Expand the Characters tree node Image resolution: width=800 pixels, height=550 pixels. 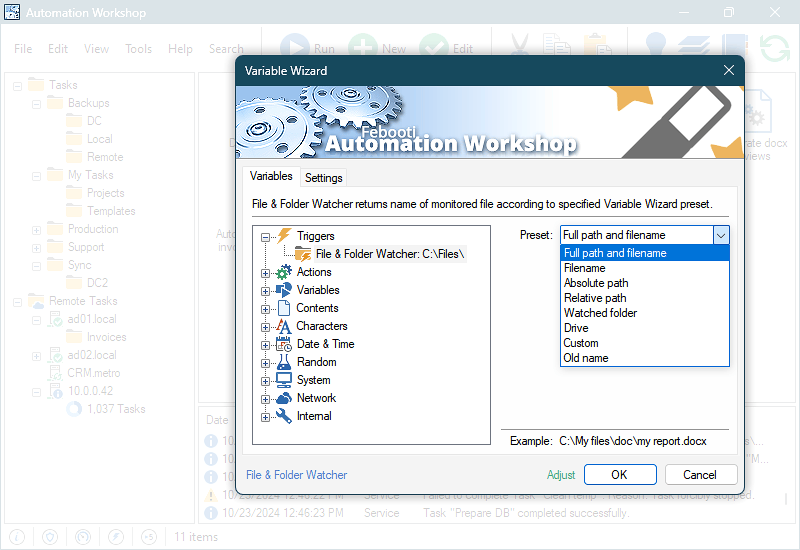click(x=265, y=328)
